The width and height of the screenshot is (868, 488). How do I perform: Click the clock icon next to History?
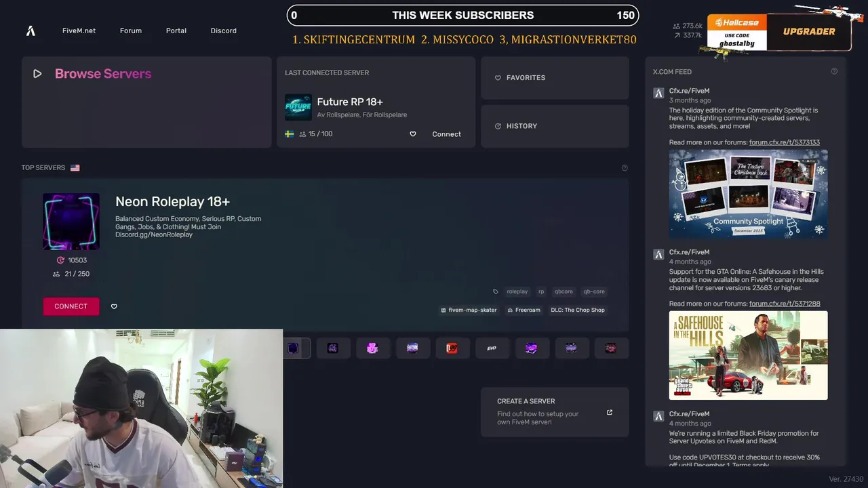pyautogui.click(x=498, y=126)
